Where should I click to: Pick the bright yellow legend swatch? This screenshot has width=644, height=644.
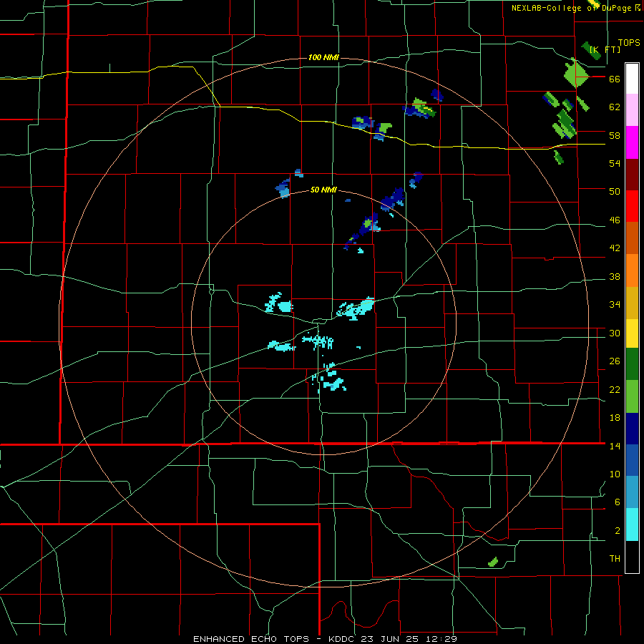tap(632, 333)
